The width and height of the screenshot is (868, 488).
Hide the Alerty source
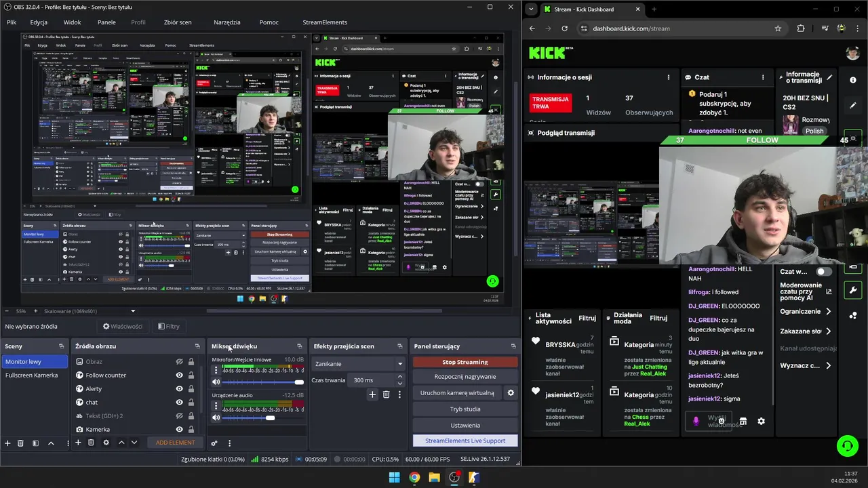(x=180, y=389)
